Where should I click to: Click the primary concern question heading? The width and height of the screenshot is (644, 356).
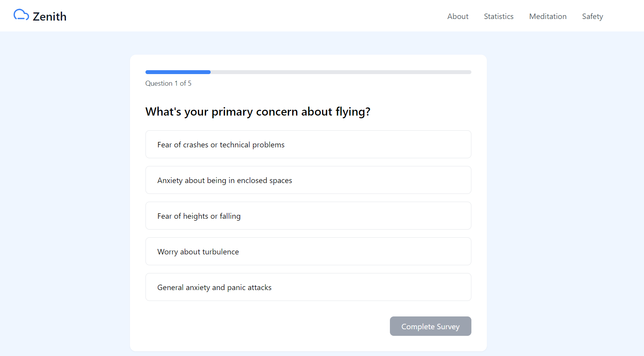pyautogui.click(x=258, y=112)
